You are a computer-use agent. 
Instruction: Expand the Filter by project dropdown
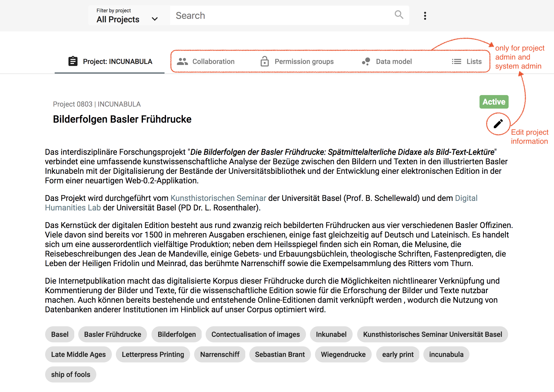(x=129, y=16)
